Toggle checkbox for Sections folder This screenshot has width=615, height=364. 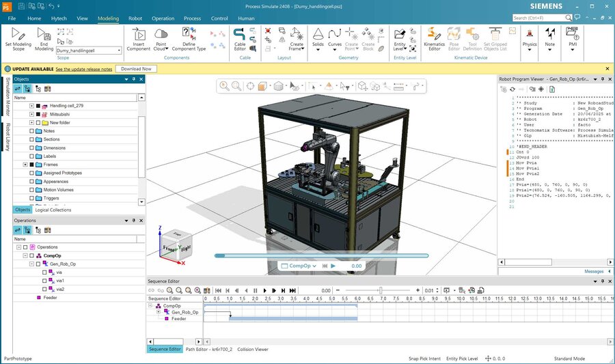click(x=31, y=139)
